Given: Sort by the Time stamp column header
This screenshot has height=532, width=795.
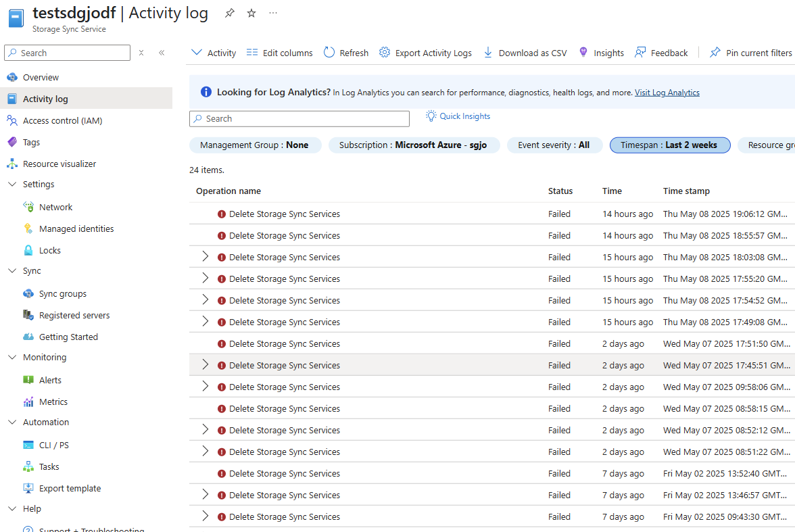Looking at the screenshot, I should pyautogui.click(x=686, y=191).
